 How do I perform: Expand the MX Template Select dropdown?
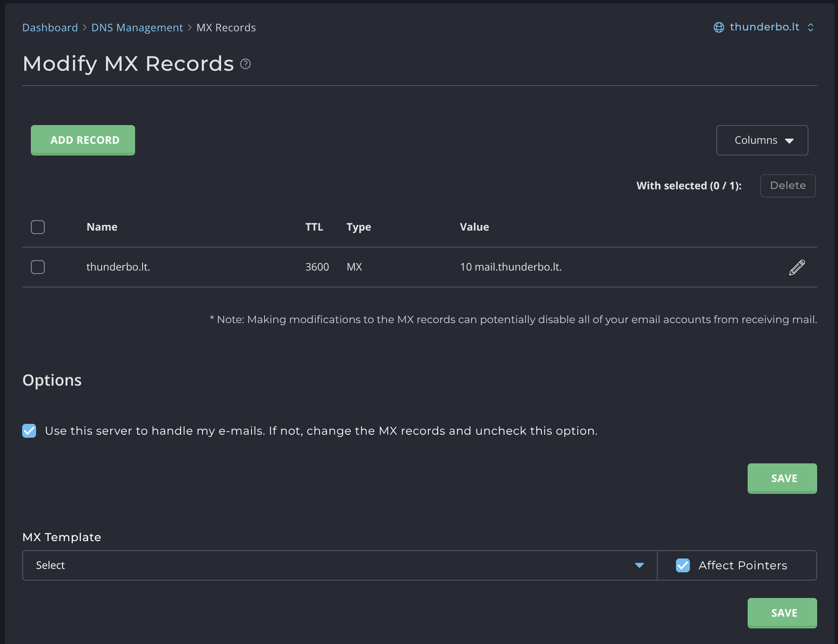pyautogui.click(x=339, y=565)
